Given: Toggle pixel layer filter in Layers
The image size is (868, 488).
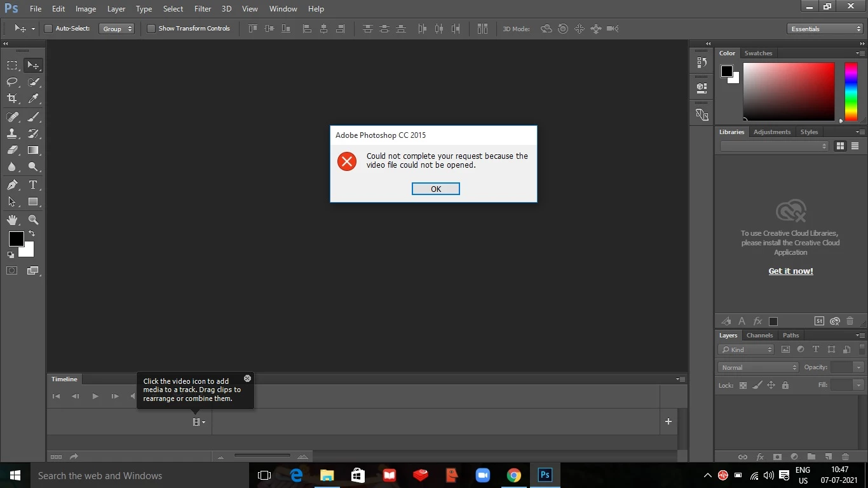Looking at the screenshot, I should tap(786, 349).
